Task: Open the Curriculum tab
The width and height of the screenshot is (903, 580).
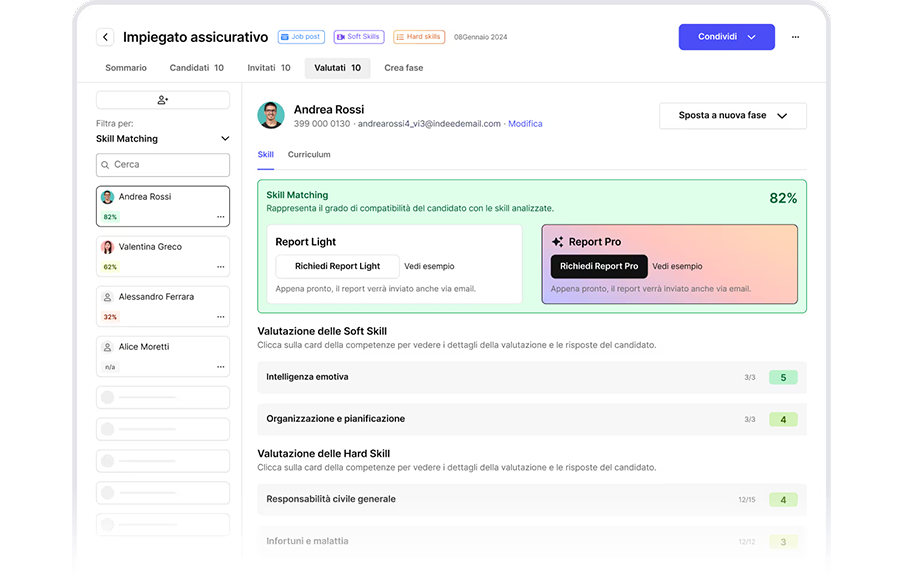Action: [x=309, y=155]
